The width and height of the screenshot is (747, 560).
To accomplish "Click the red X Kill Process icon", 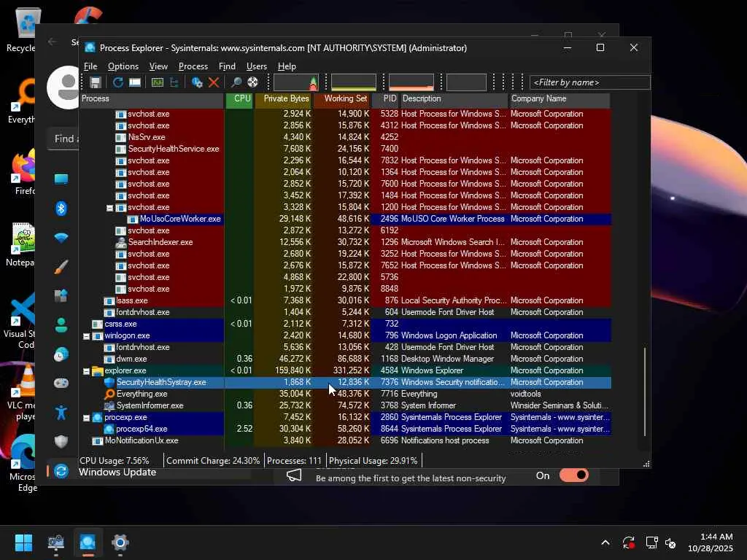I will pos(214,82).
